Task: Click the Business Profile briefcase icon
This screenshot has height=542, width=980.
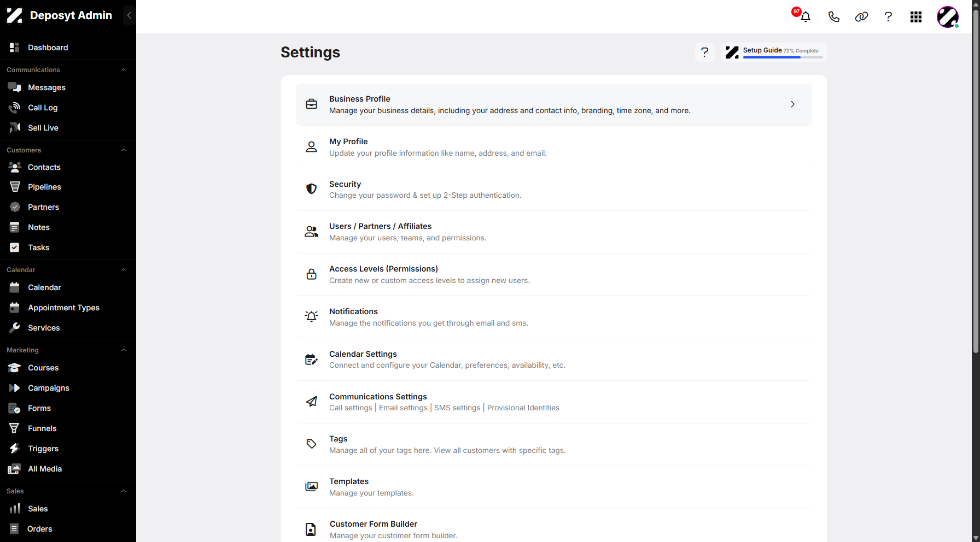Action: (x=311, y=104)
